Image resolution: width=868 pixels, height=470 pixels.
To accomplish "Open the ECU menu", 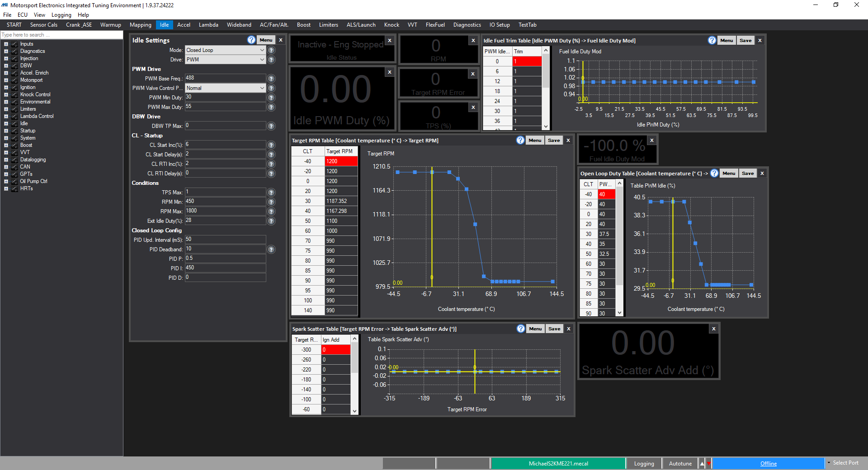I will pyautogui.click(x=23, y=15).
